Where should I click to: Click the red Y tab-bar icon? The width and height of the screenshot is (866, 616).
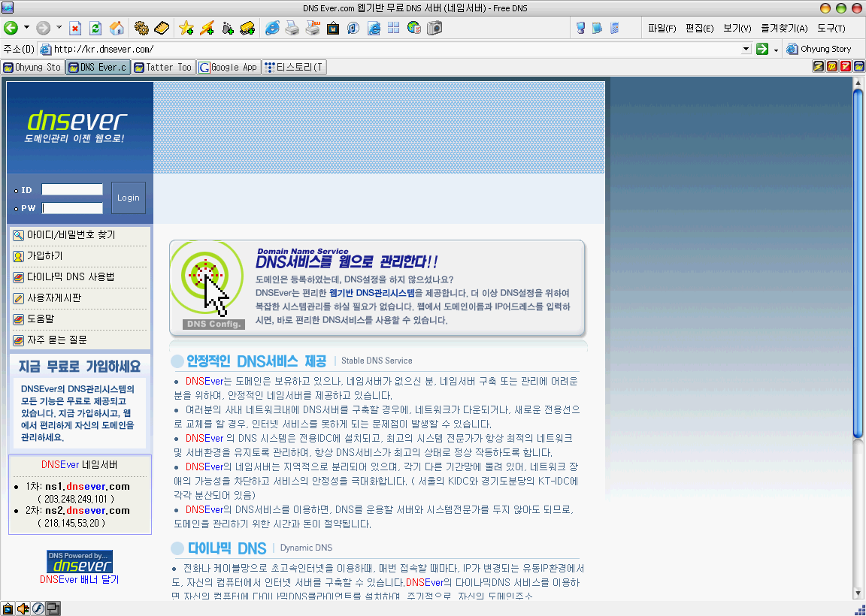[x=846, y=67]
